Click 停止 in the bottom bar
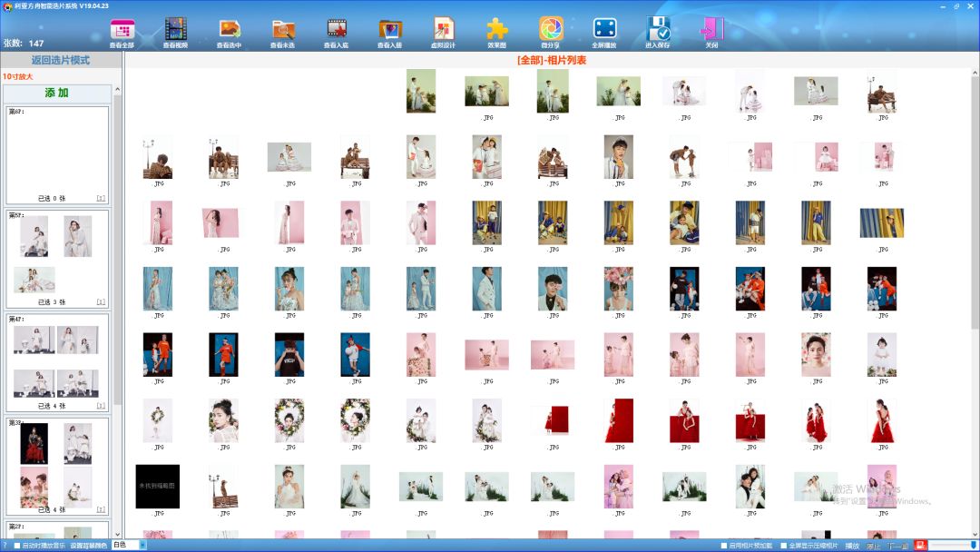980x552 pixels. pos(873,546)
